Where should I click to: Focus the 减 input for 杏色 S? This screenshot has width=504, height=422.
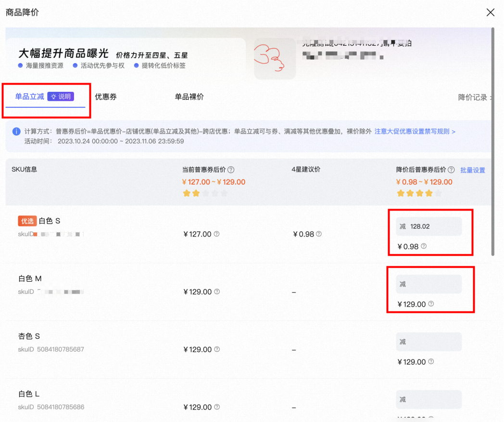click(429, 342)
